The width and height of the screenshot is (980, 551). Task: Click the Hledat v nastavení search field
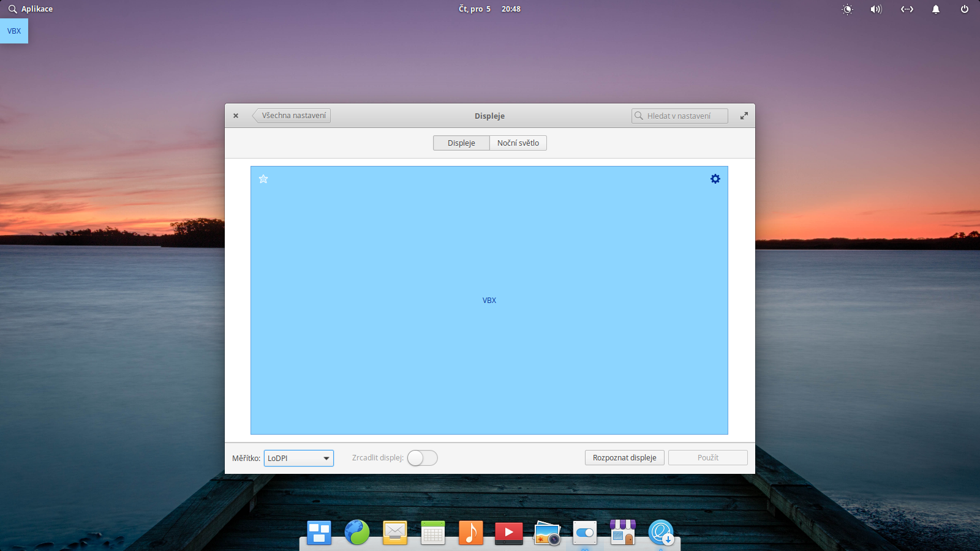pyautogui.click(x=679, y=115)
